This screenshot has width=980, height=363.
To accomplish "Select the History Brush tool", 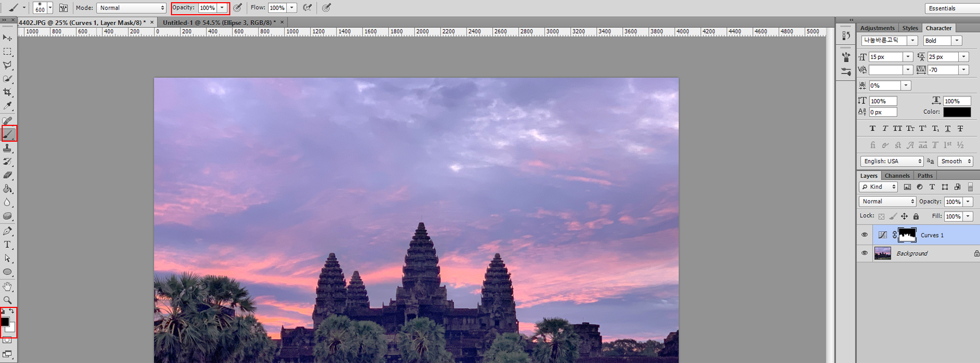I will click(x=8, y=162).
